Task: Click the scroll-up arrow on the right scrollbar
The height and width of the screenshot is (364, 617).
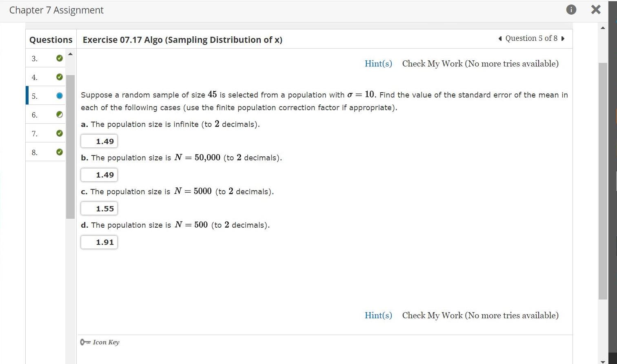Action: [603, 28]
